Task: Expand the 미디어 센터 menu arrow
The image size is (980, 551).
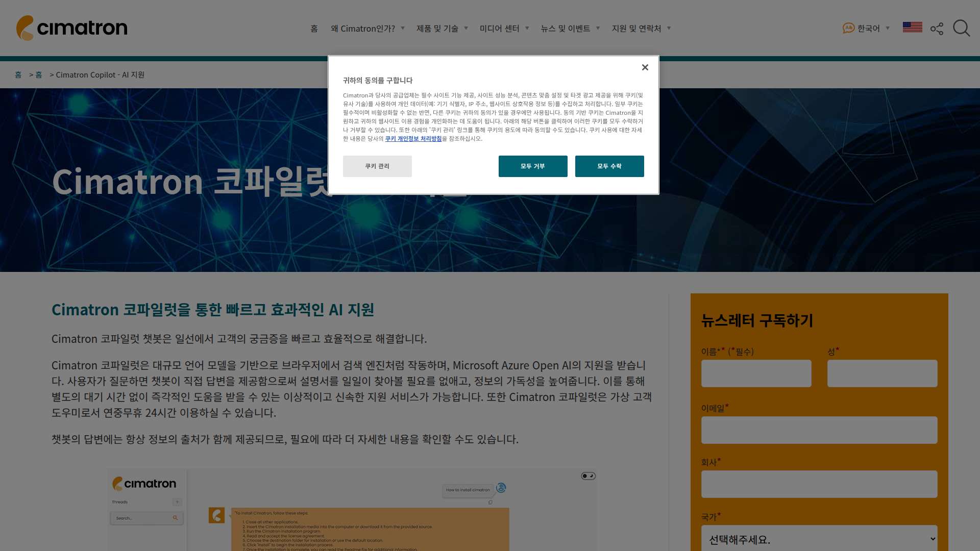Action: click(527, 29)
